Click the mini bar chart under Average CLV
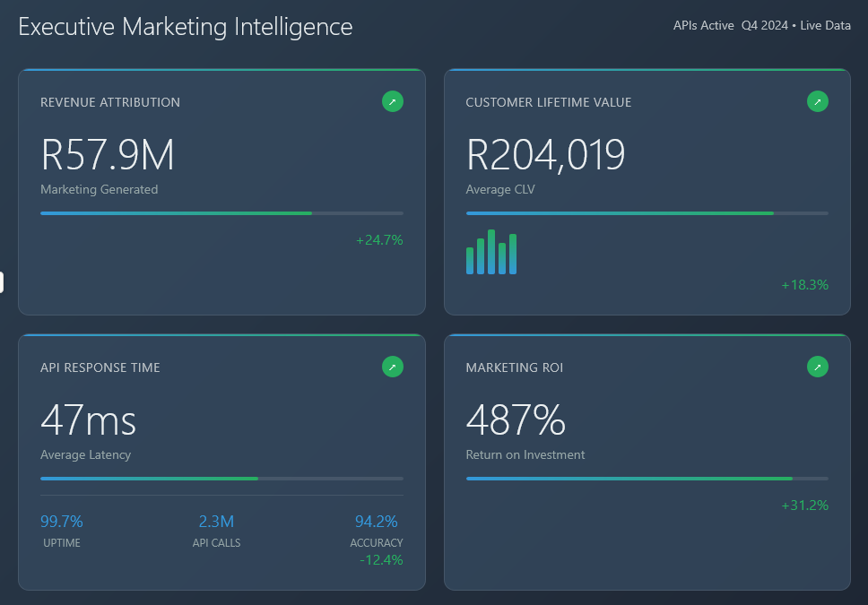This screenshot has width=868, height=605. (491, 252)
